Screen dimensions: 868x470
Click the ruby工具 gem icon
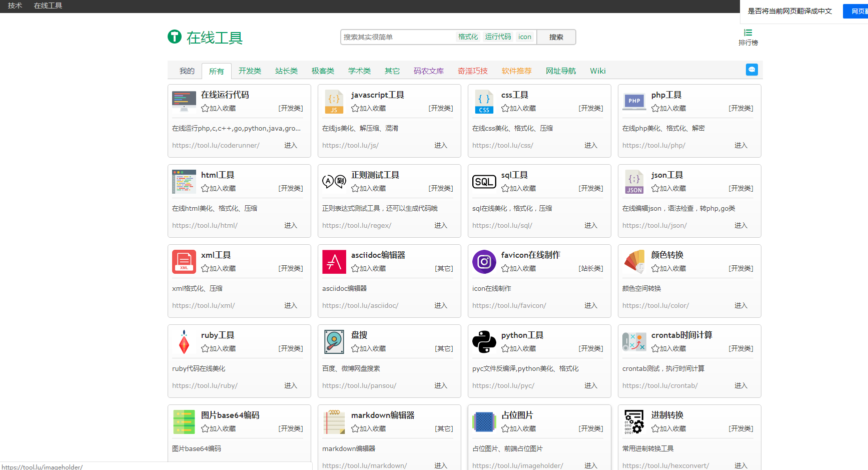click(184, 342)
